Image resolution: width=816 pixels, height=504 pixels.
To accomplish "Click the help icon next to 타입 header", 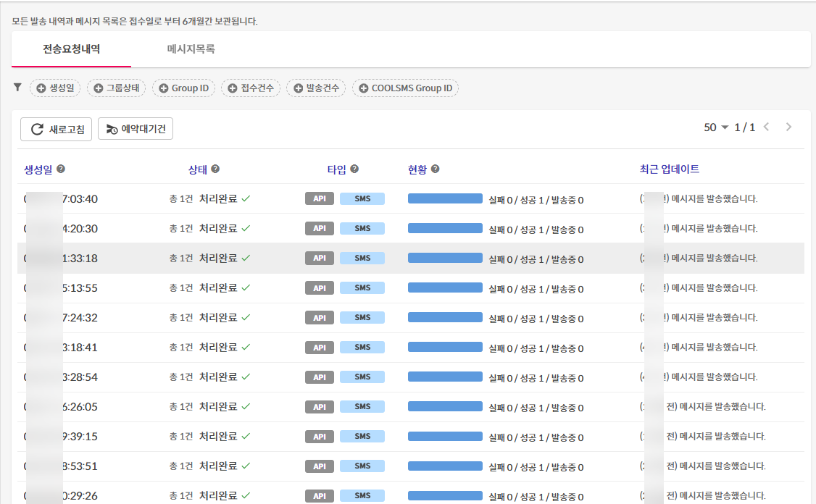I will pos(354,168).
